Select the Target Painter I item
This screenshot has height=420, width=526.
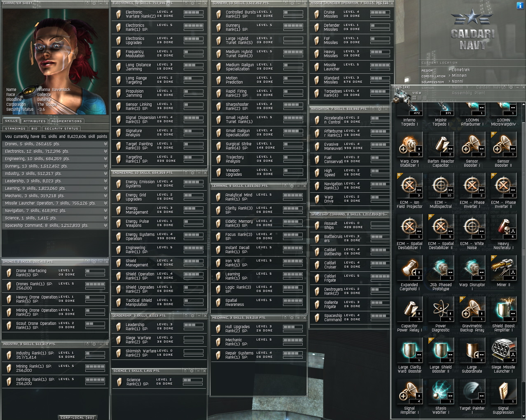(472, 397)
